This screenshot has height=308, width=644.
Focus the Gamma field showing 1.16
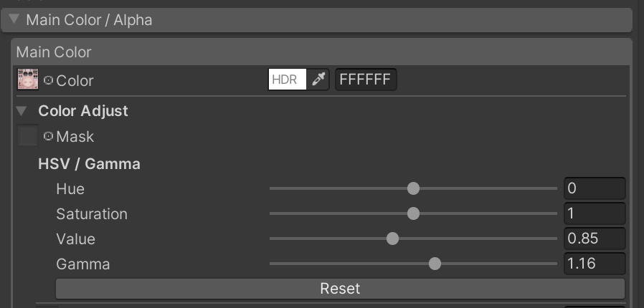point(595,264)
